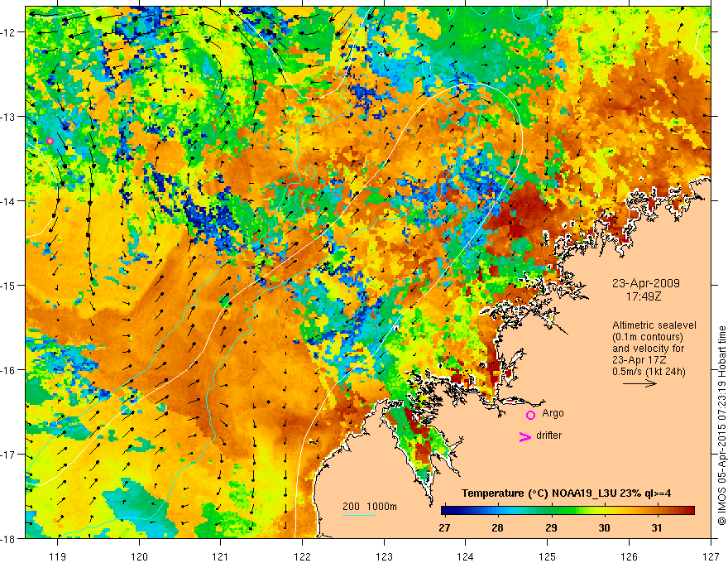728x563 pixels.
Task: Click the date label 23-Apr-2009
Action: (x=646, y=283)
